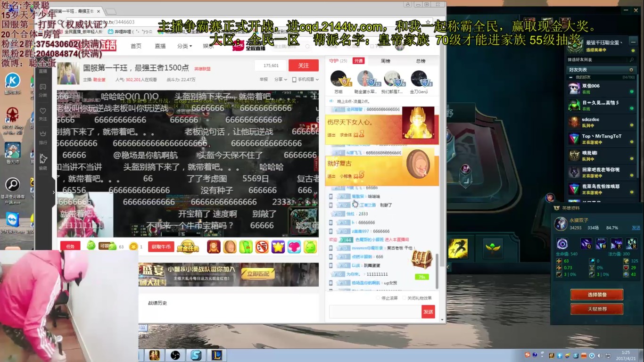
Task: Click the 立即匹配 banner button
Action: coord(258,273)
